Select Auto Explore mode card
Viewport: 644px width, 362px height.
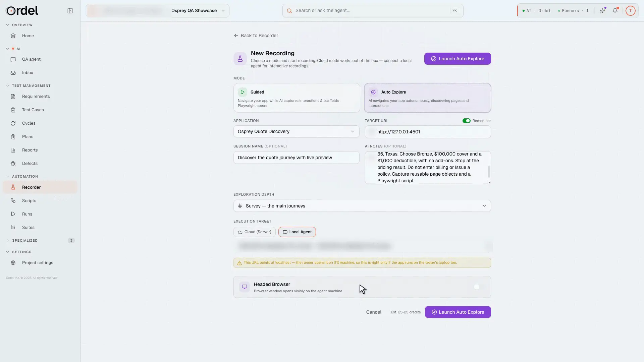[x=427, y=98]
